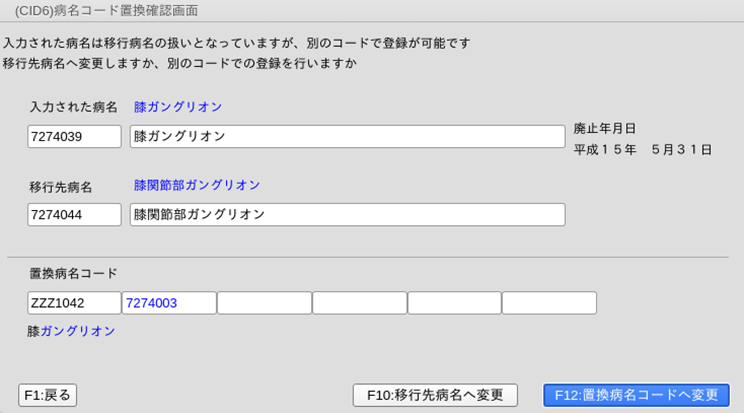Viewport: 744px width, 413px height.
Task: Click the 廃止年月日 label
Action: [x=605, y=129]
